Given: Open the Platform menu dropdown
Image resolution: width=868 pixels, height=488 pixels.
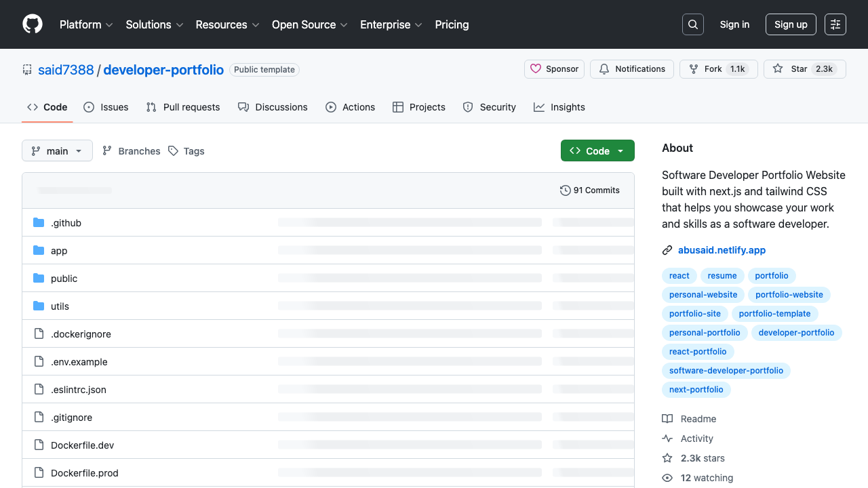Looking at the screenshot, I should coord(86,24).
